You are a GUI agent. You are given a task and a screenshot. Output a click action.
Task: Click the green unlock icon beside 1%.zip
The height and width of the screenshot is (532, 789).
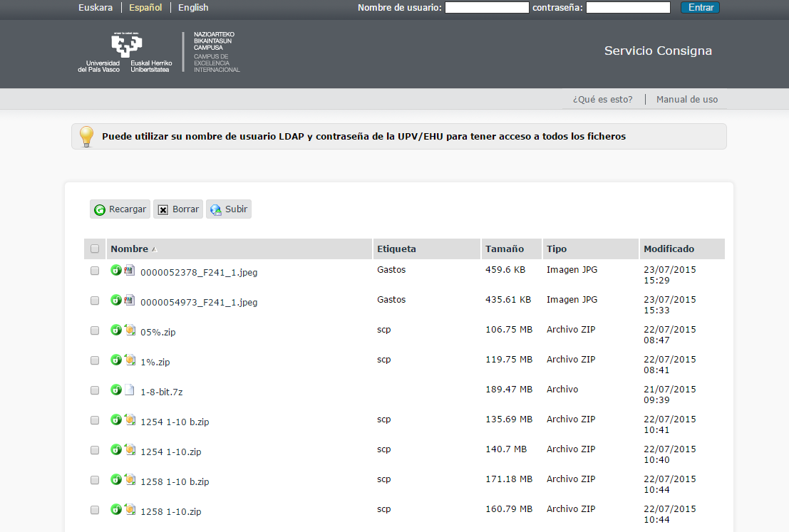pos(115,360)
